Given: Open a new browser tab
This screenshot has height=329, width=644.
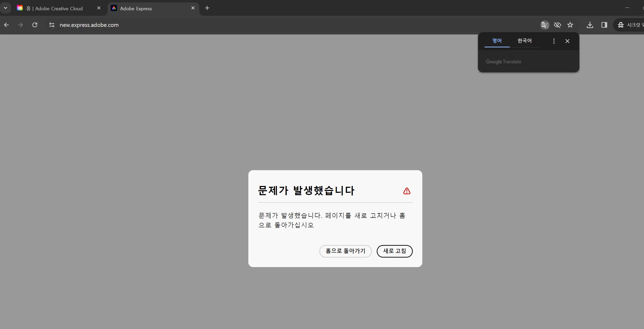Looking at the screenshot, I should 207,8.
